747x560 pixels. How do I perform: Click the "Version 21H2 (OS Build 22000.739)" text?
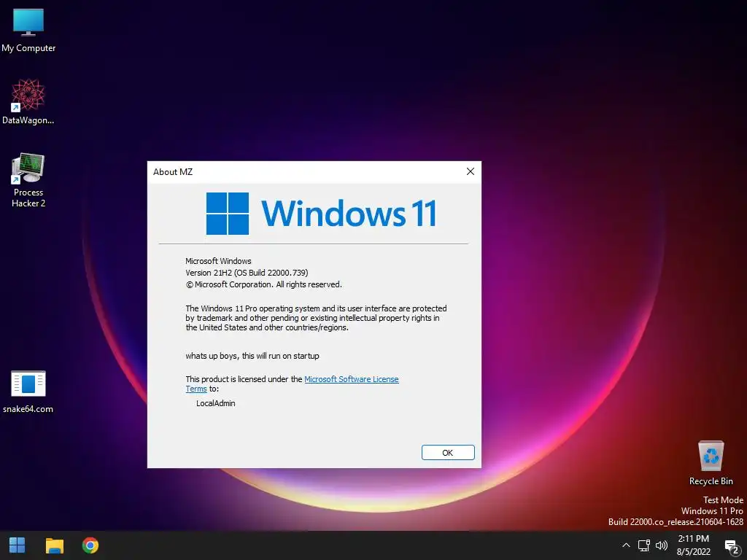click(x=247, y=273)
